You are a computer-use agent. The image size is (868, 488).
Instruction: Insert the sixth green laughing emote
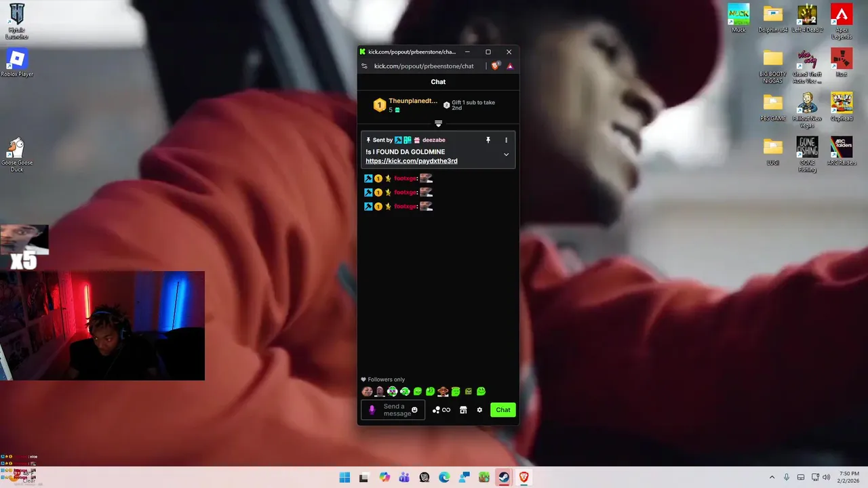[430, 391]
